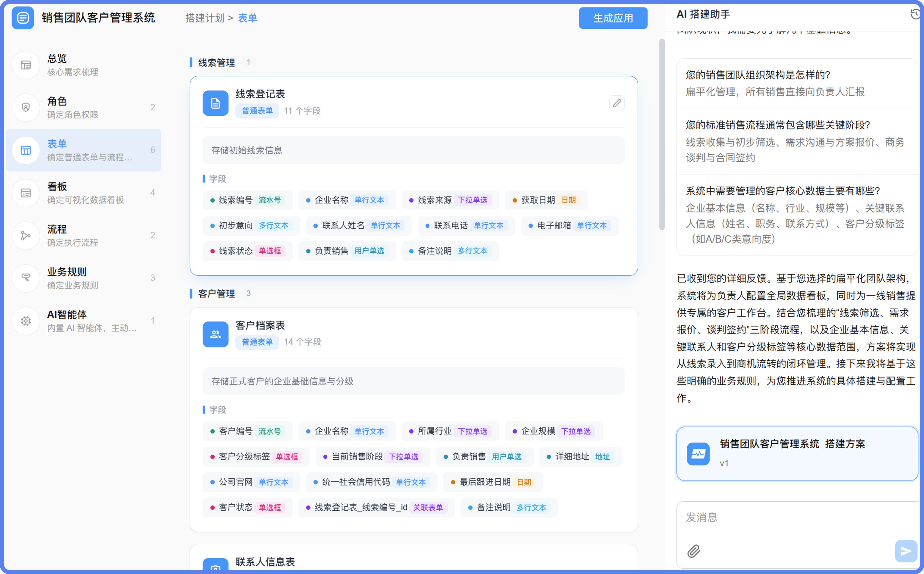
Task: Open the history icon in AI 搭建助手 header
Action: pos(915,14)
